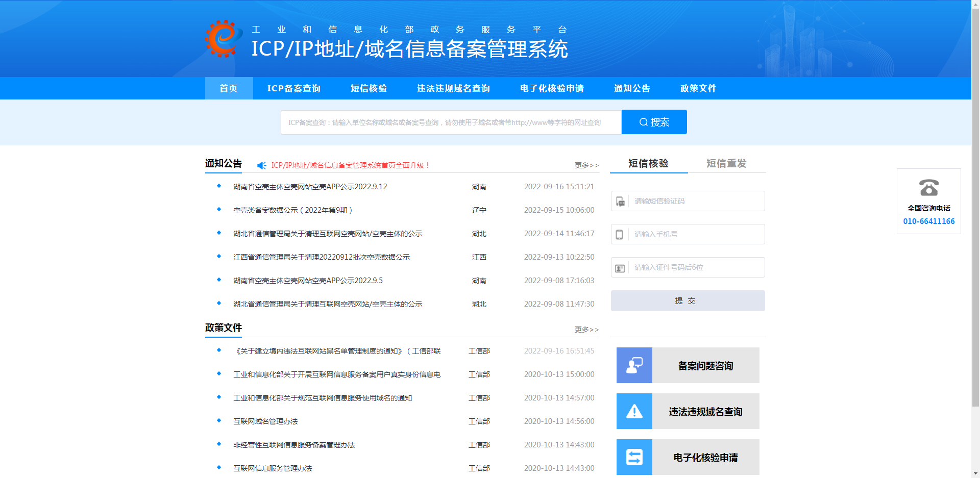Click the telephone icon above 010-66411166
Screen dimensions: 980x478
928,188
